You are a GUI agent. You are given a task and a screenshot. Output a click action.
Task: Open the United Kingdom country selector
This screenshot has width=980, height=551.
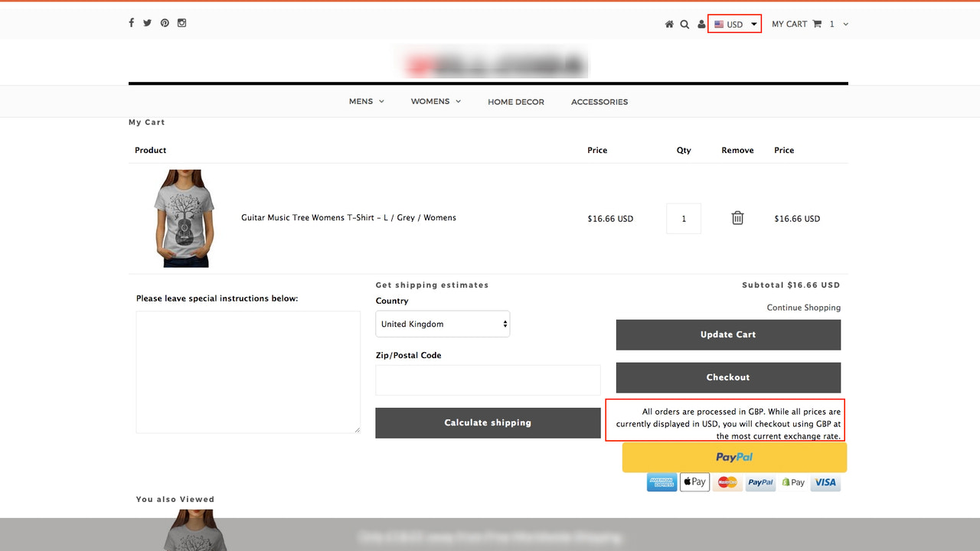[443, 324]
